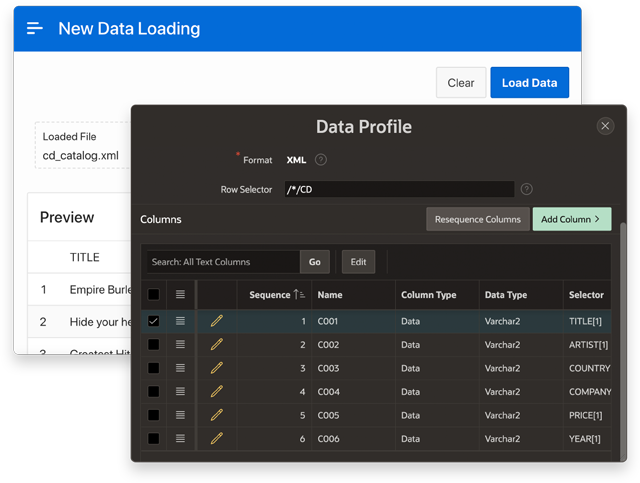
Task: Click the Name column header
Action: pyautogui.click(x=330, y=295)
